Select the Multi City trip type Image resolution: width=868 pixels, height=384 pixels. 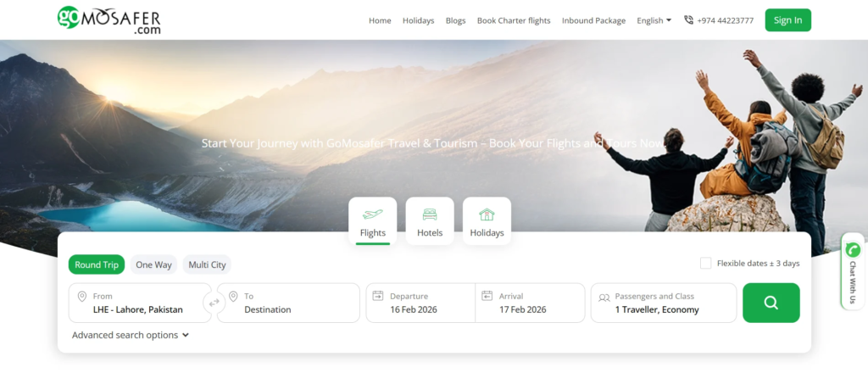pos(207,264)
